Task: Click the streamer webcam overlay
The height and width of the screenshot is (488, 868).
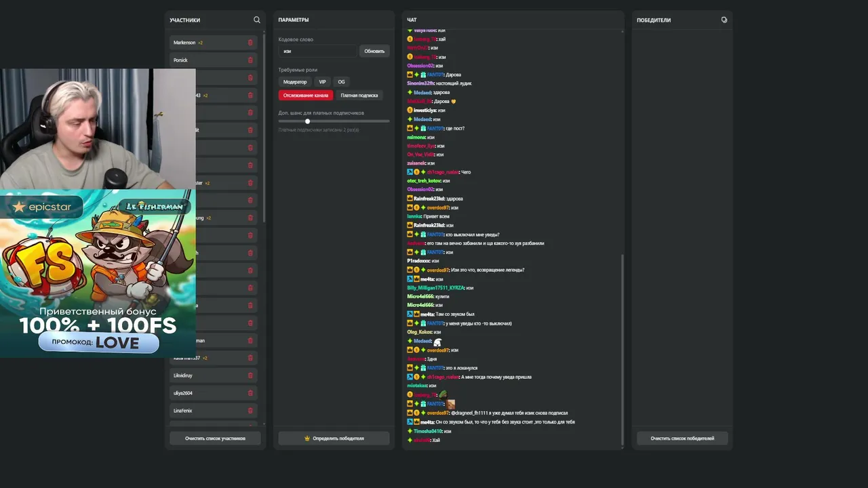Action: click(98, 129)
